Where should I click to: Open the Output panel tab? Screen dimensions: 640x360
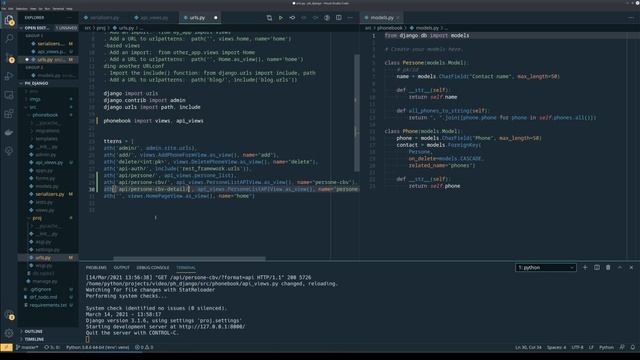click(121, 267)
